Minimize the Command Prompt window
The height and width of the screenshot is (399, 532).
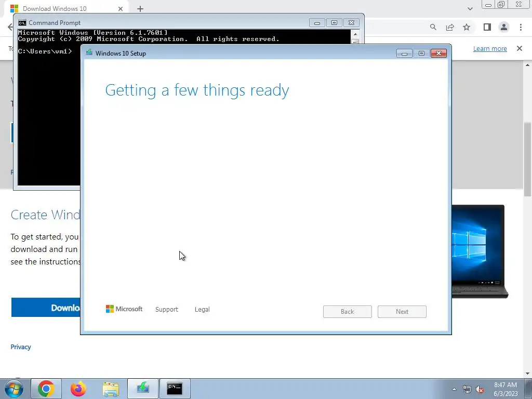click(x=317, y=23)
